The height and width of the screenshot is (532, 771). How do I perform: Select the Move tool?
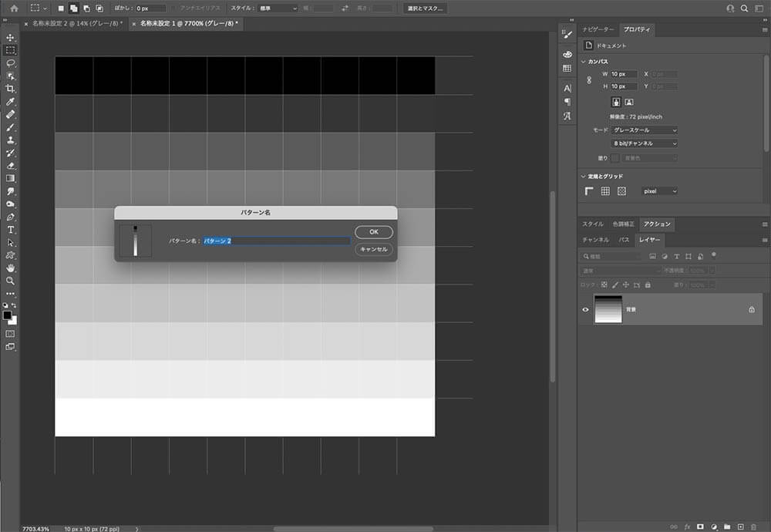[x=10, y=37]
